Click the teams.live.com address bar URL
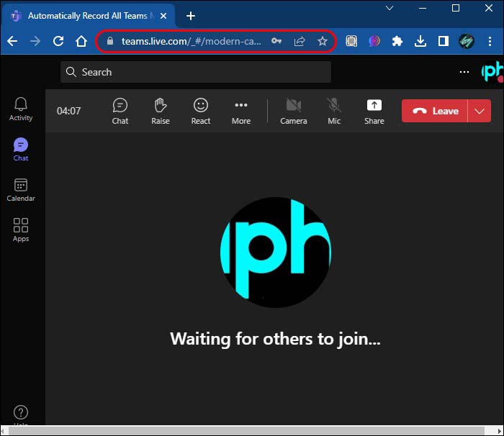Image resolution: width=504 pixels, height=436 pixels. click(x=192, y=41)
